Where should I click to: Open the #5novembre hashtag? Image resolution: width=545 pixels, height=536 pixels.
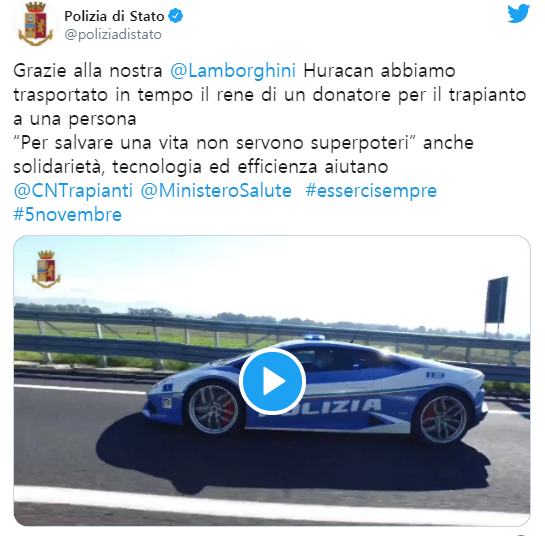[x=67, y=214]
